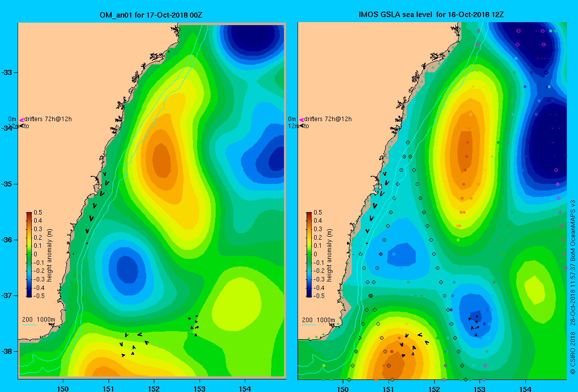Click the 0.2 value on right color bar scale

(318, 238)
